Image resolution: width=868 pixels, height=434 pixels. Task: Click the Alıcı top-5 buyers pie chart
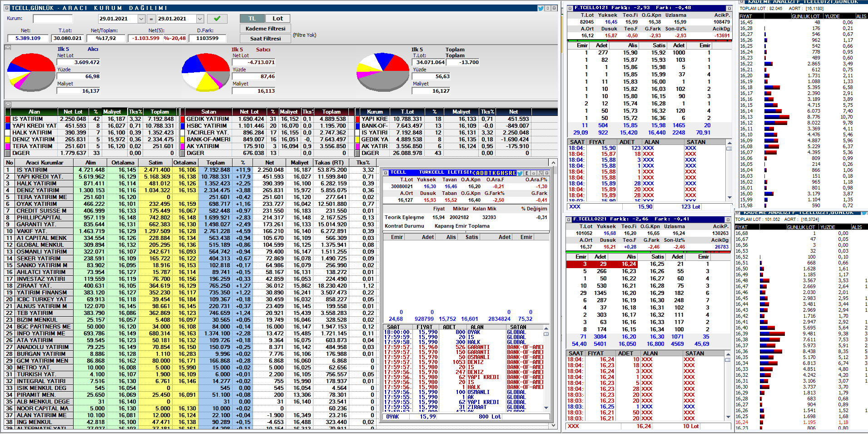32,73
